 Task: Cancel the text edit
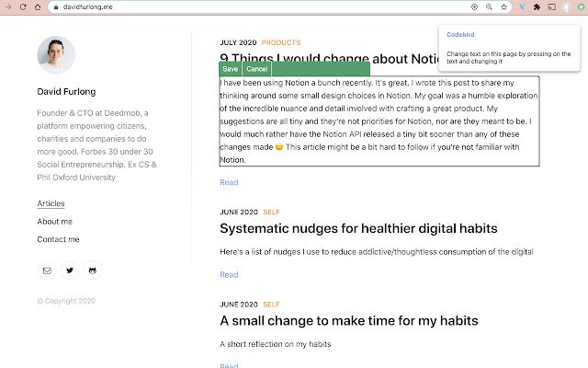coord(257,69)
